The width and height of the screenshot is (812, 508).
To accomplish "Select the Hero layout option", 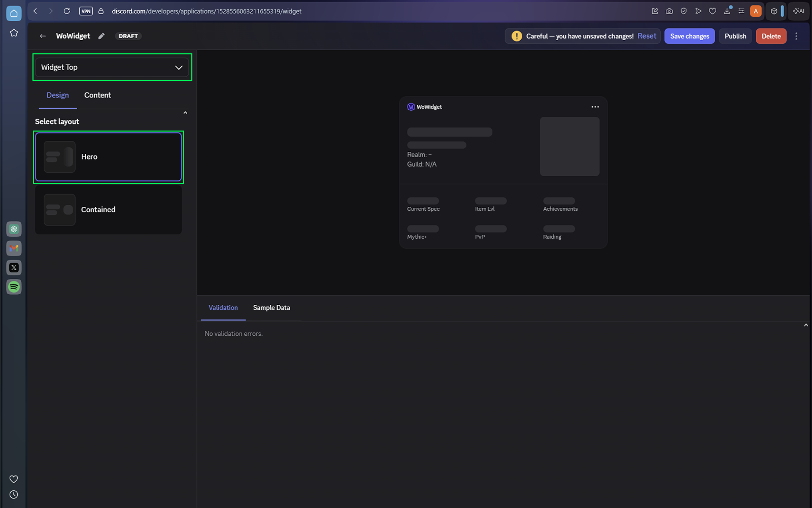I will (x=109, y=157).
